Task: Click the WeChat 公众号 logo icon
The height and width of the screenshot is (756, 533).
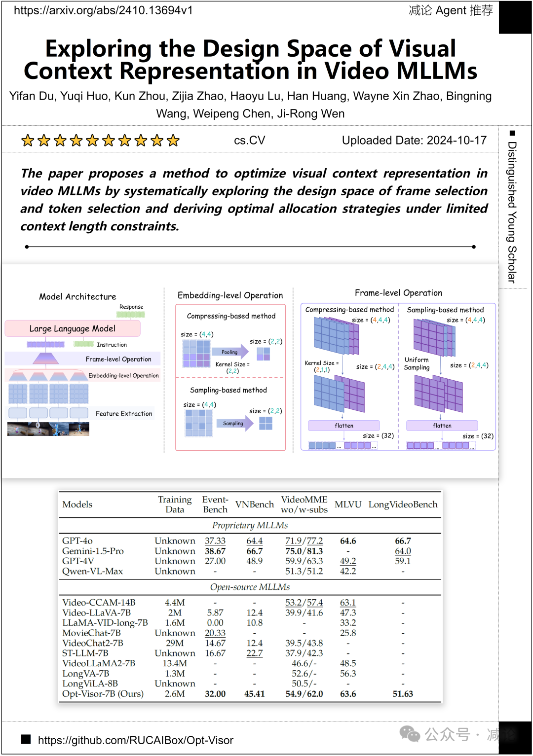Action: point(410,734)
